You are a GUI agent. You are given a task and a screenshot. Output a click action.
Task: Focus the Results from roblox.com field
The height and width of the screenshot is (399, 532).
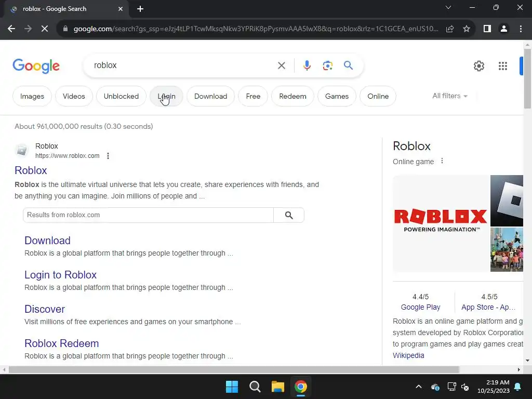click(x=148, y=215)
